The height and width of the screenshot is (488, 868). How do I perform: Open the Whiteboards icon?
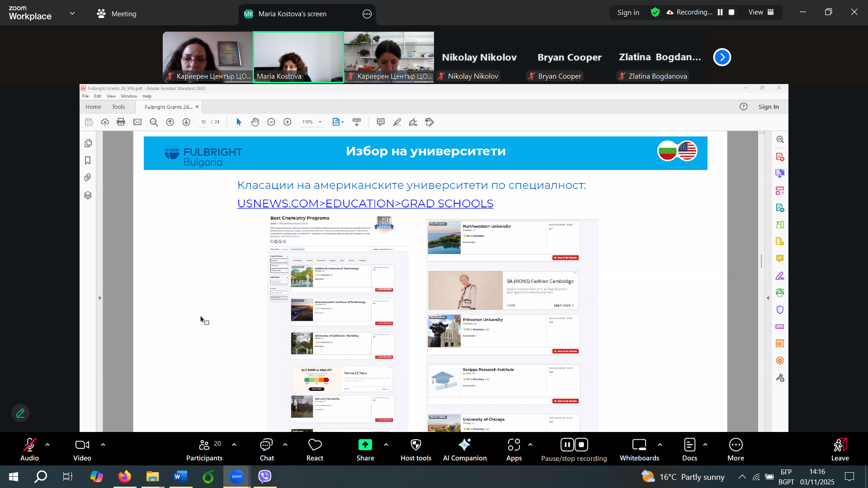(x=639, y=446)
